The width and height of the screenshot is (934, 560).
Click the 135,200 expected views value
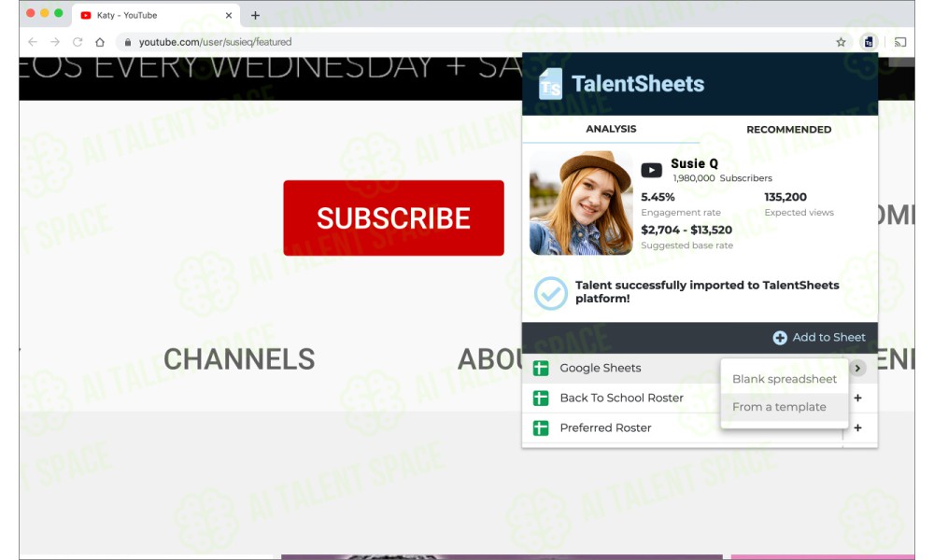point(785,197)
